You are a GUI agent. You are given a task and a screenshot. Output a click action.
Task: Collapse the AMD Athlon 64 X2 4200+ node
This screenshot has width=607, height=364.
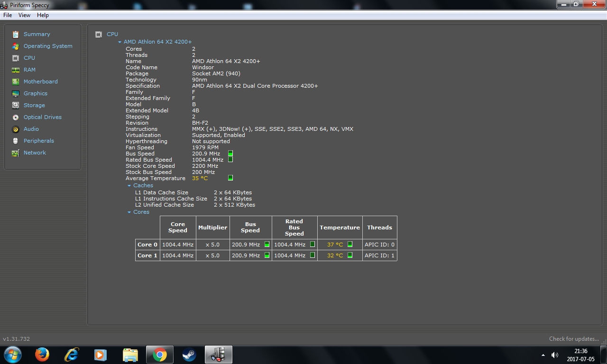(120, 42)
